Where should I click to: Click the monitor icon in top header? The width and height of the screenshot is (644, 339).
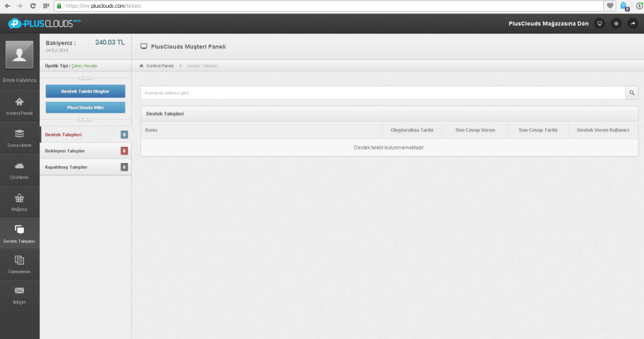[600, 23]
